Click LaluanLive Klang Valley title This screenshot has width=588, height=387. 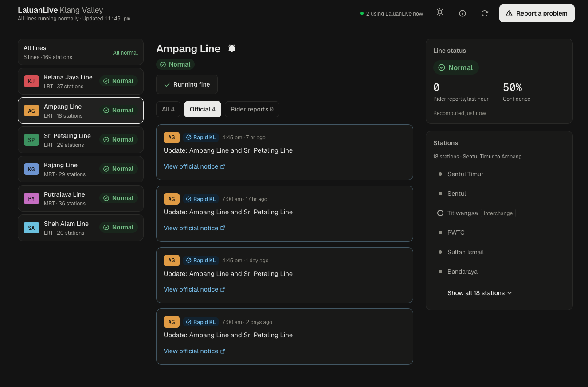point(60,10)
